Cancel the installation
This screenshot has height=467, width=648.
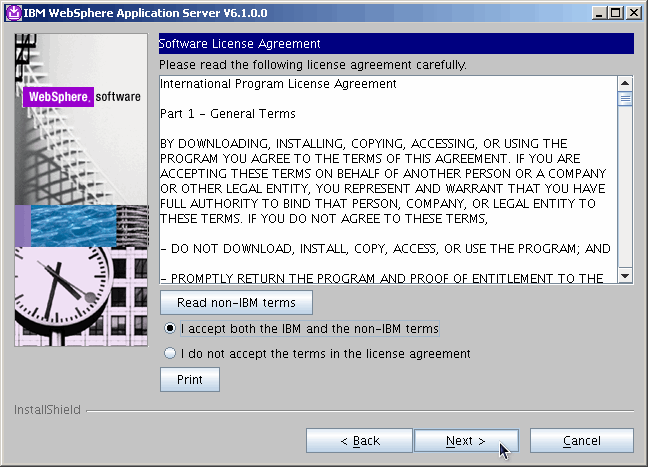click(x=581, y=441)
